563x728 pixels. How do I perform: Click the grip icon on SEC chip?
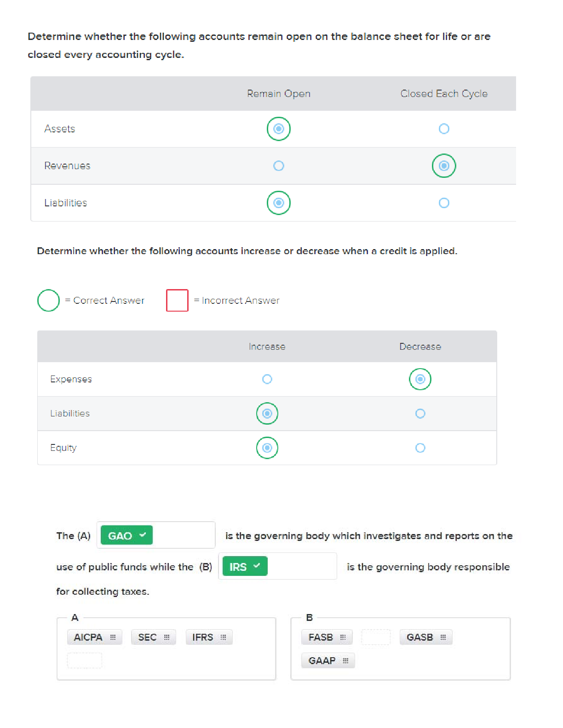click(x=167, y=637)
